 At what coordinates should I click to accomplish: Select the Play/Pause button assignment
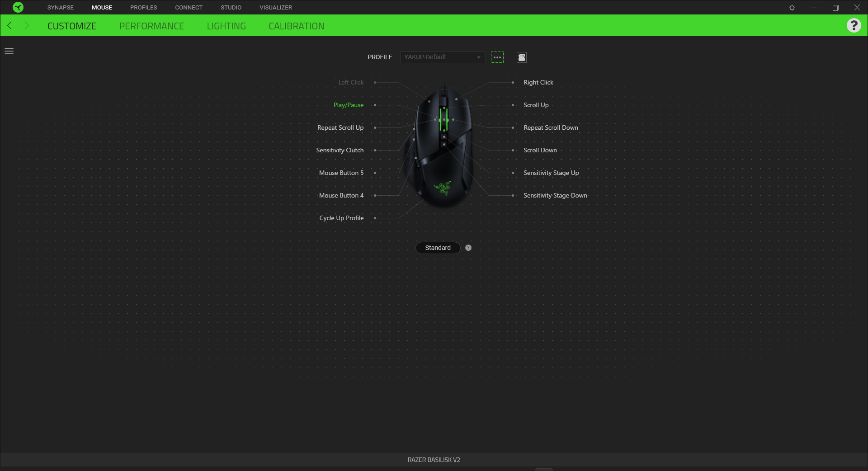pos(349,105)
